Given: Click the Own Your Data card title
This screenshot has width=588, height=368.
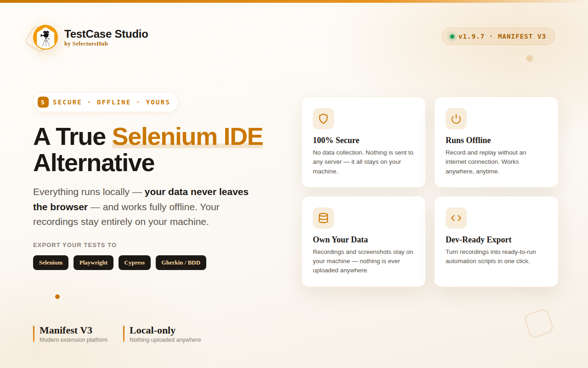Looking at the screenshot, I should click(340, 240).
